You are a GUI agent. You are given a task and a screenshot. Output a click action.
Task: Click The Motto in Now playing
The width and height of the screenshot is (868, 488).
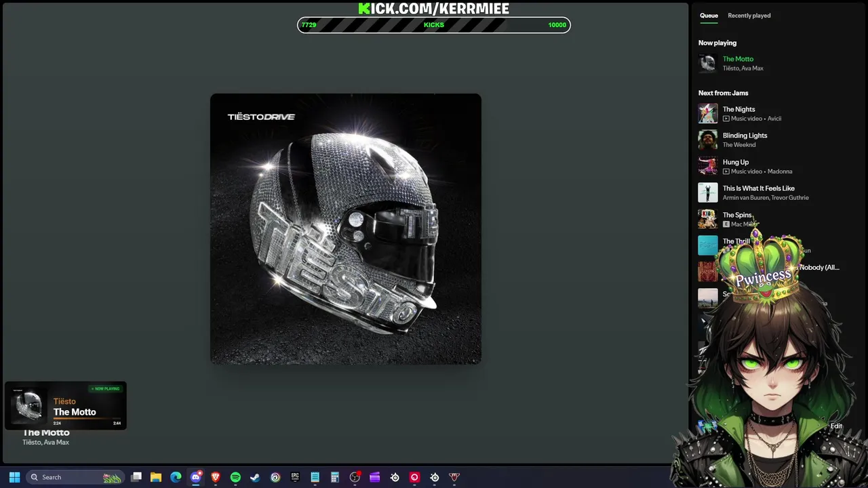pos(738,59)
